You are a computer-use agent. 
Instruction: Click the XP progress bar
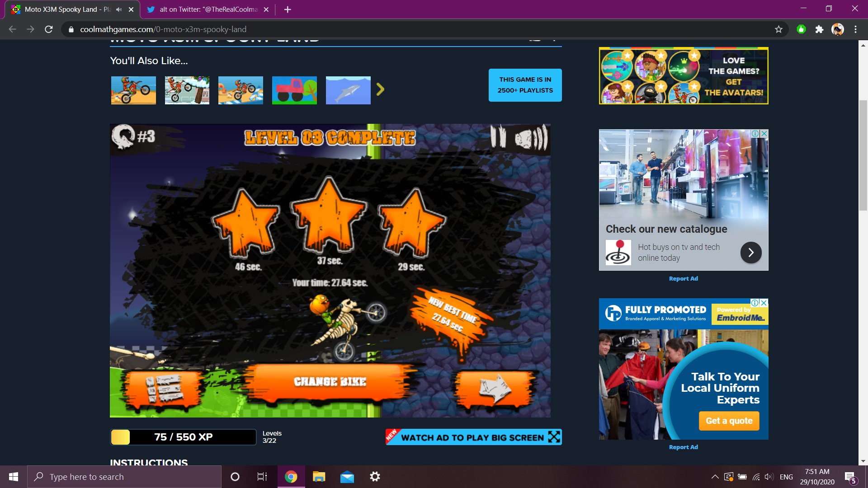click(x=183, y=437)
